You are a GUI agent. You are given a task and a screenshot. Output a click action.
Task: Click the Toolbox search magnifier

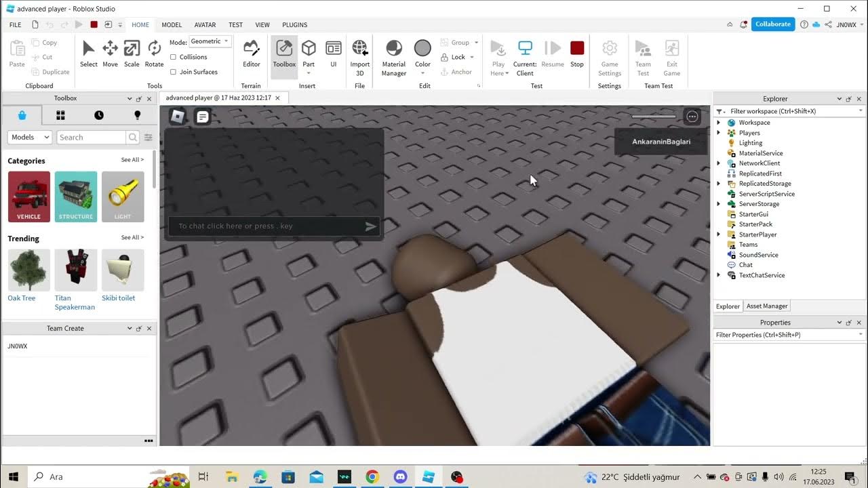point(132,137)
